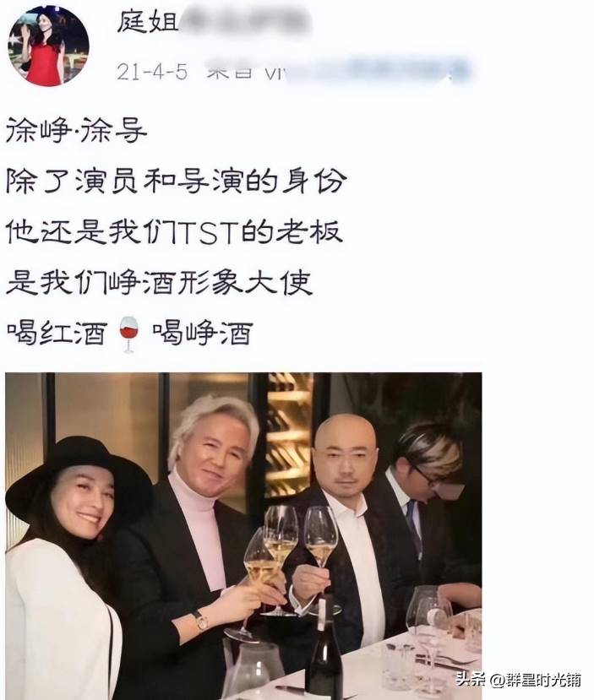The width and height of the screenshot is (594, 700).
Task: Click the wristwatch on the raised arm
Action: (201, 620)
